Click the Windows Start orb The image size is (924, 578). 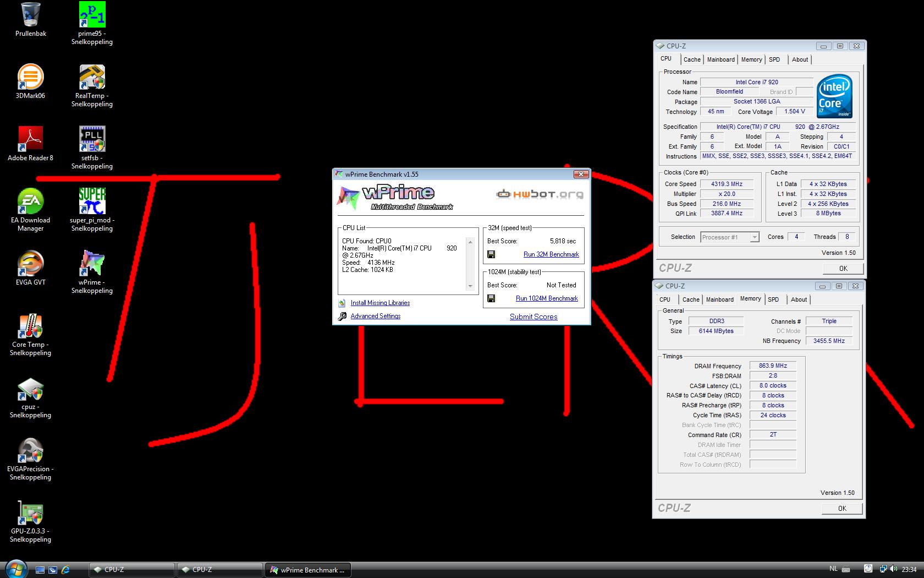(16, 569)
